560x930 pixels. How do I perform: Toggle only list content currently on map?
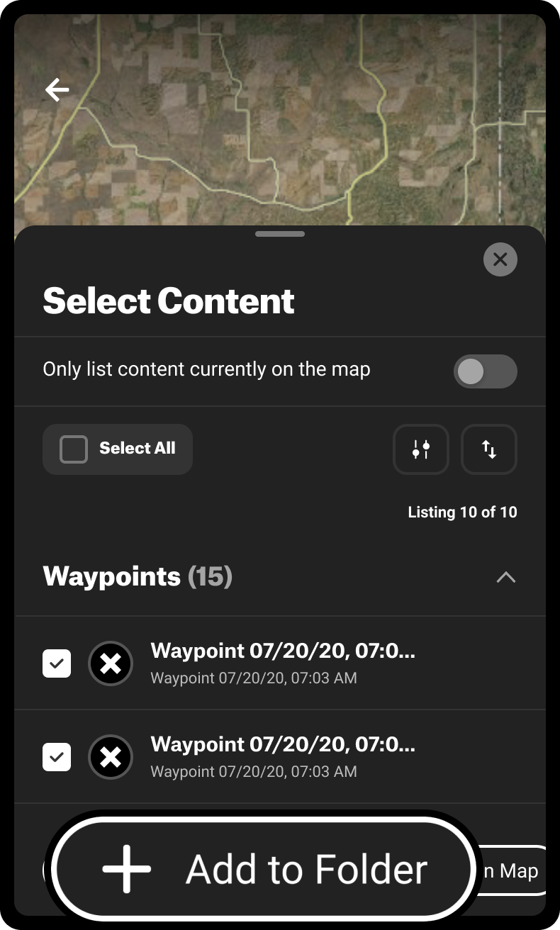coord(485,371)
